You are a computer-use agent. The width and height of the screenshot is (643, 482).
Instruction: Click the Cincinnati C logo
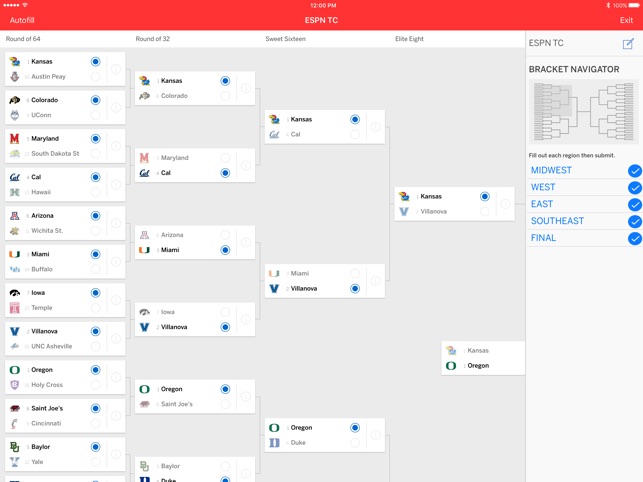[x=15, y=423]
